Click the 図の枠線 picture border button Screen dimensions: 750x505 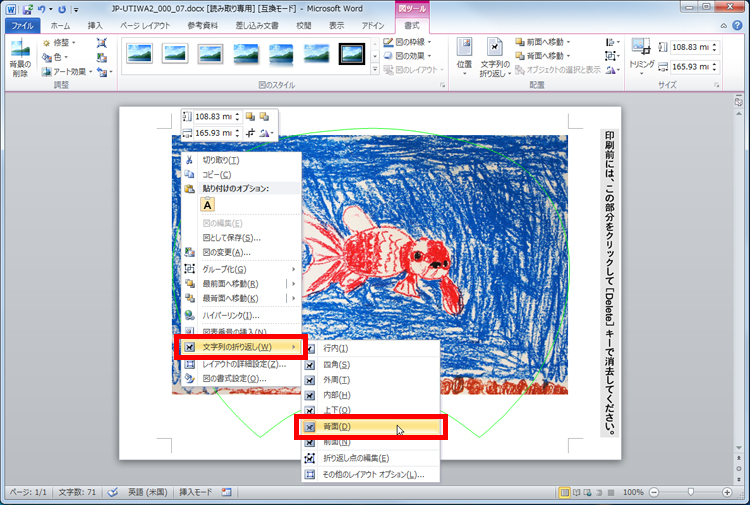click(407, 42)
